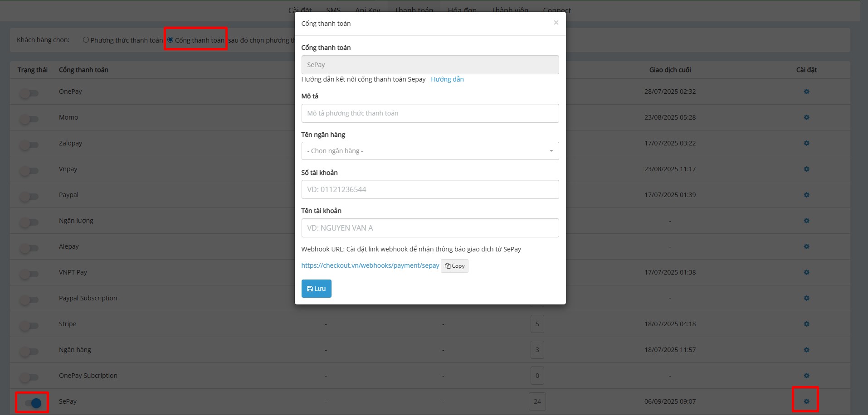Click the OnePay Subcription order box 0
Viewport: 868px width, 415px height.
click(537, 376)
